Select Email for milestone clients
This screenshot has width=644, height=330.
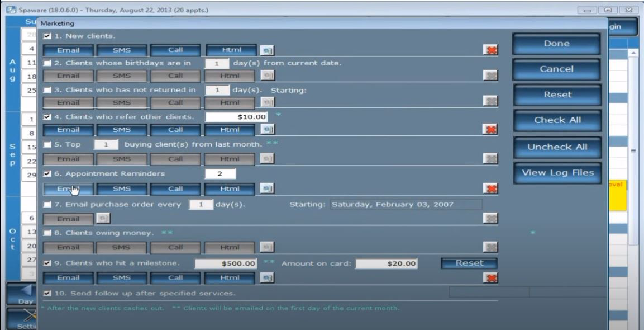68,278
